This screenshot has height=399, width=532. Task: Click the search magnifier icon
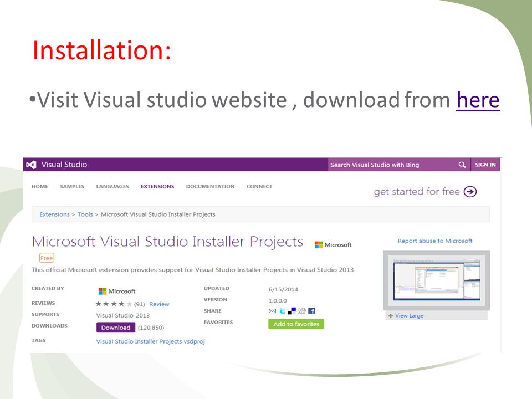462,165
